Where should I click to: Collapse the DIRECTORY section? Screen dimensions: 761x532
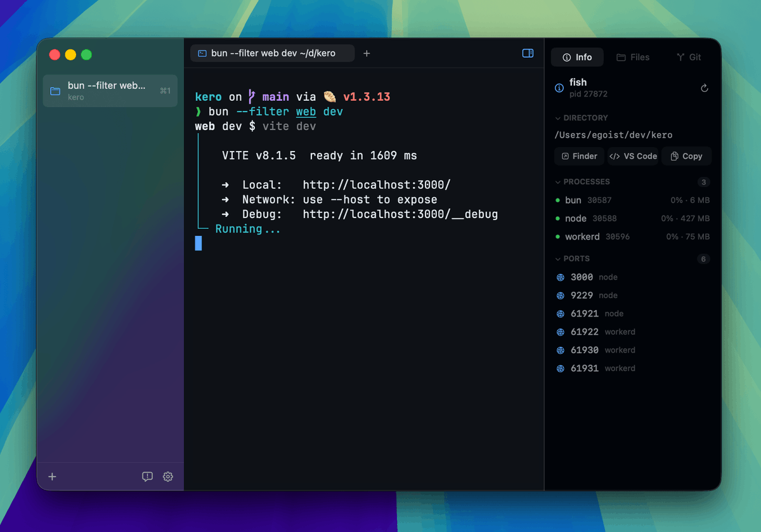pyautogui.click(x=582, y=118)
